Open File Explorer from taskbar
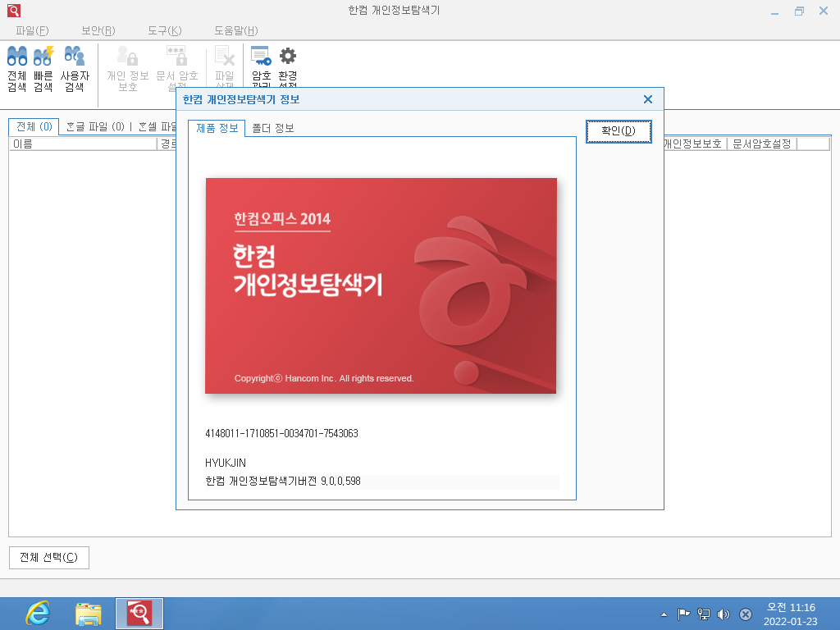Image resolution: width=840 pixels, height=630 pixels. coord(89,614)
